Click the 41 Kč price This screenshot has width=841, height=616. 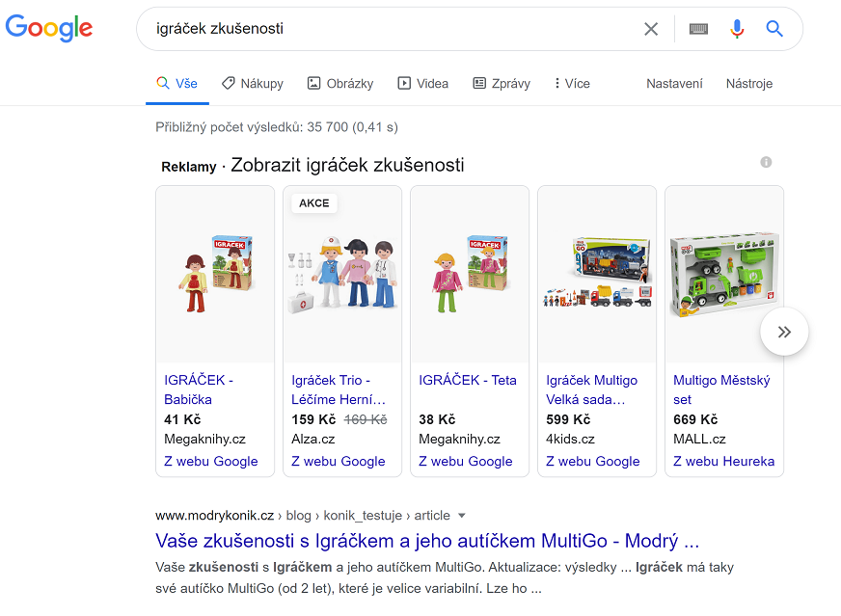click(x=182, y=419)
